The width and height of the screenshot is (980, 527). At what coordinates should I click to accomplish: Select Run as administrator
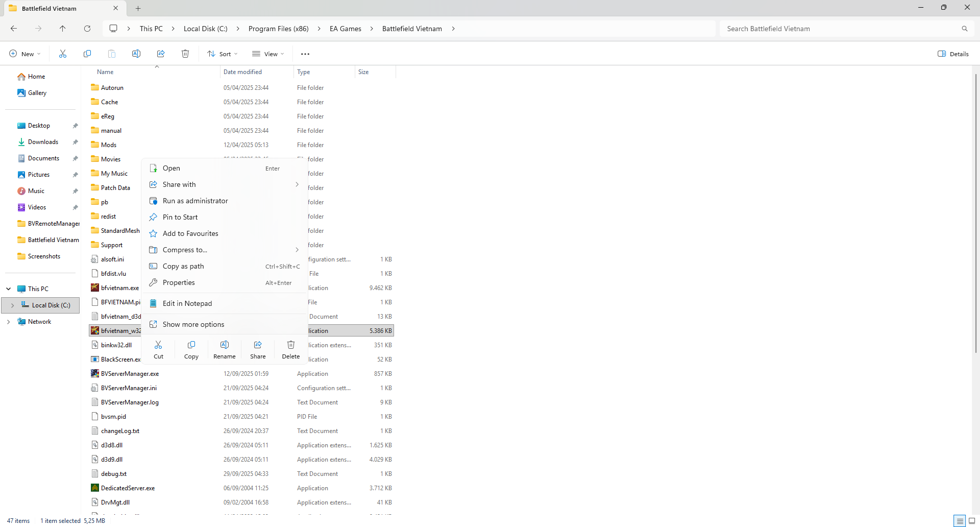pos(195,201)
